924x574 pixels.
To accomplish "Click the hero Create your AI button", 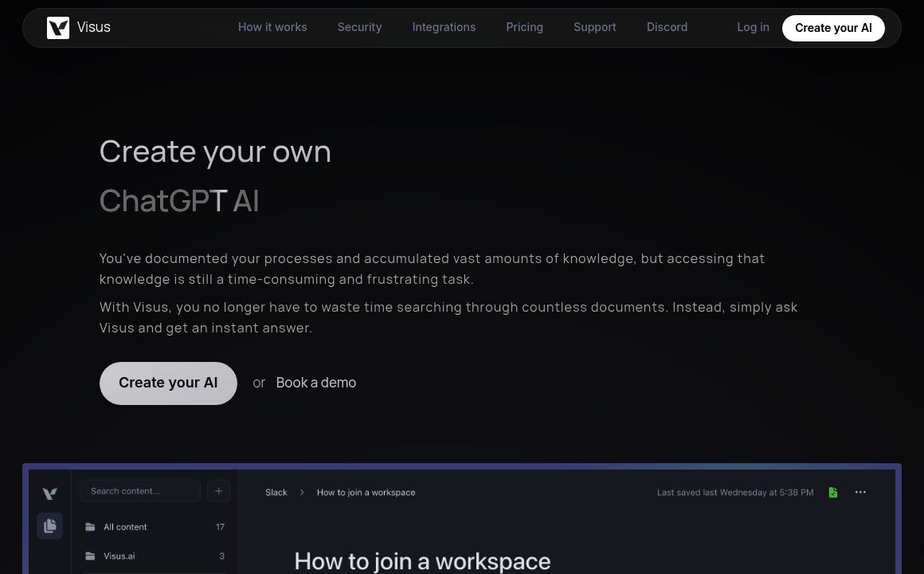I will click(168, 383).
